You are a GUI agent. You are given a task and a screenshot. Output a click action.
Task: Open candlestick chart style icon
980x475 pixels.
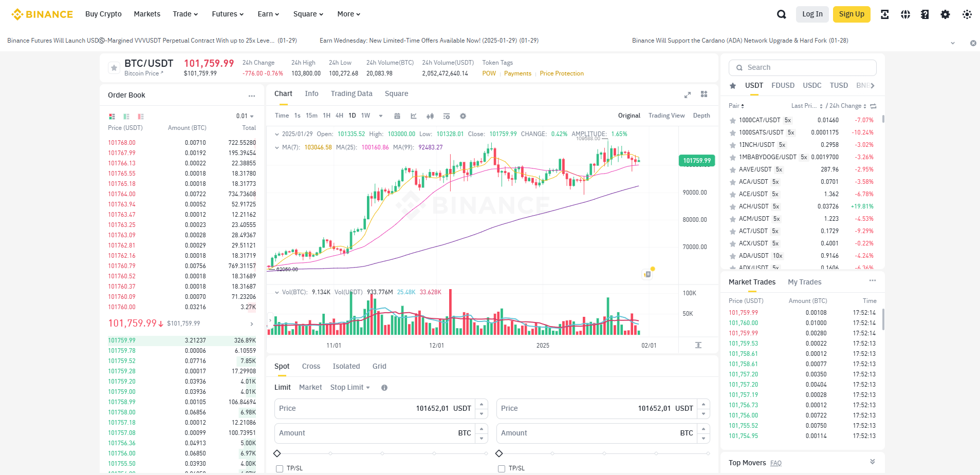pyautogui.click(x=430, y=116)
